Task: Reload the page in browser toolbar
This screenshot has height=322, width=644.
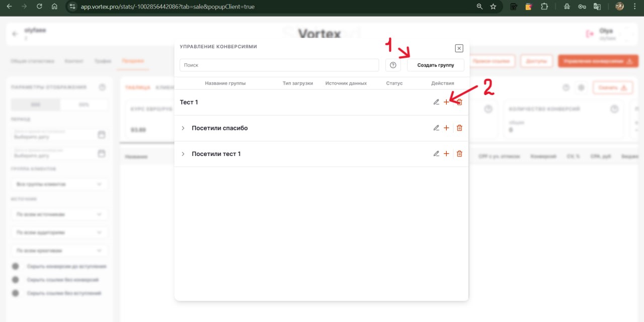Action: point(39,7)
